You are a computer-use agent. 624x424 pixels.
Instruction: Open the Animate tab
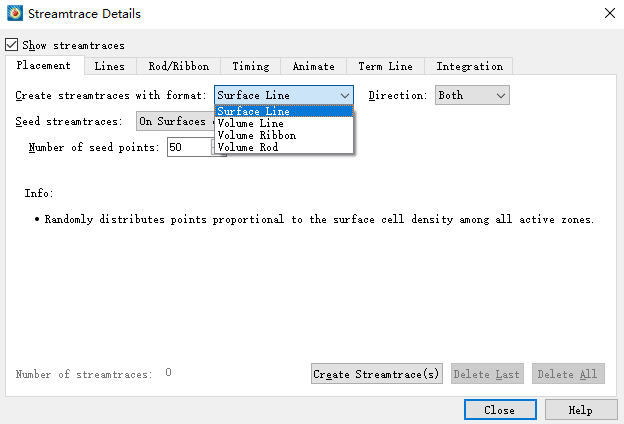tap(314, 66)
